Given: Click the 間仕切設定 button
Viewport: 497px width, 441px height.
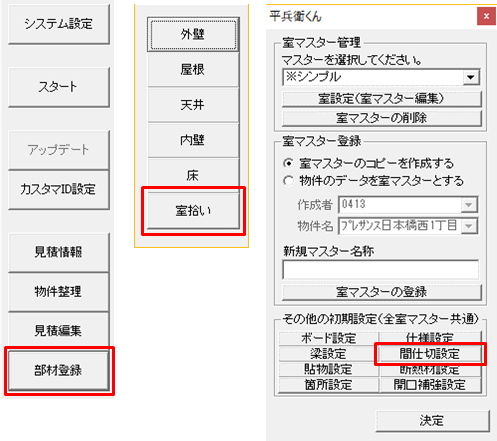Looking at the screenshot, I should pyautogui.click(x=430, y=354).
